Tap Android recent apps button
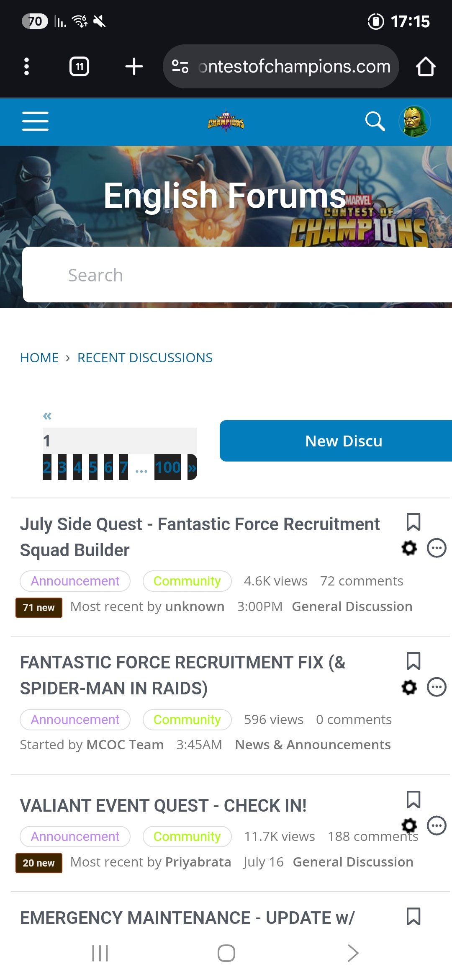This screenshot has height=980, width=452. pos(100,953)
